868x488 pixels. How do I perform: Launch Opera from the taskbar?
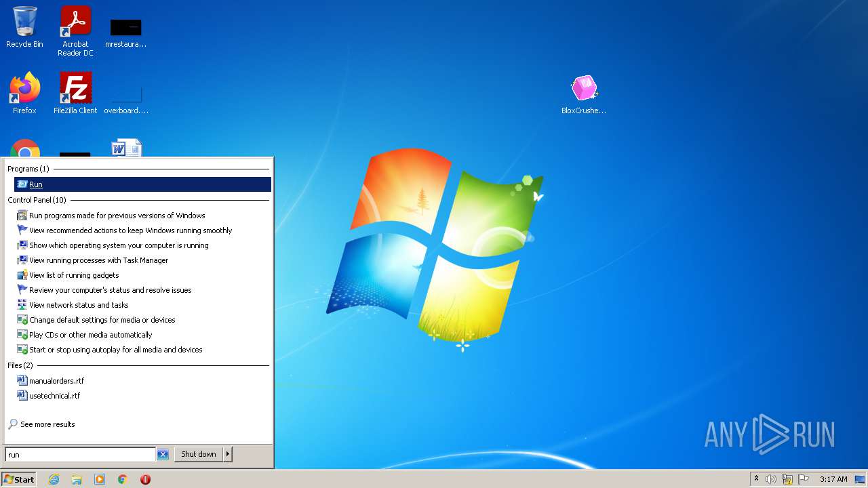[x=145, y=479]
